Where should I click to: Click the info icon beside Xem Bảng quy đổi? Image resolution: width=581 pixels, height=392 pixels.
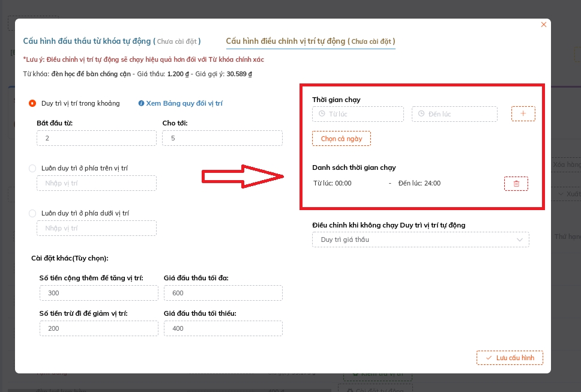pyautogui.click(x=141, y=103)
